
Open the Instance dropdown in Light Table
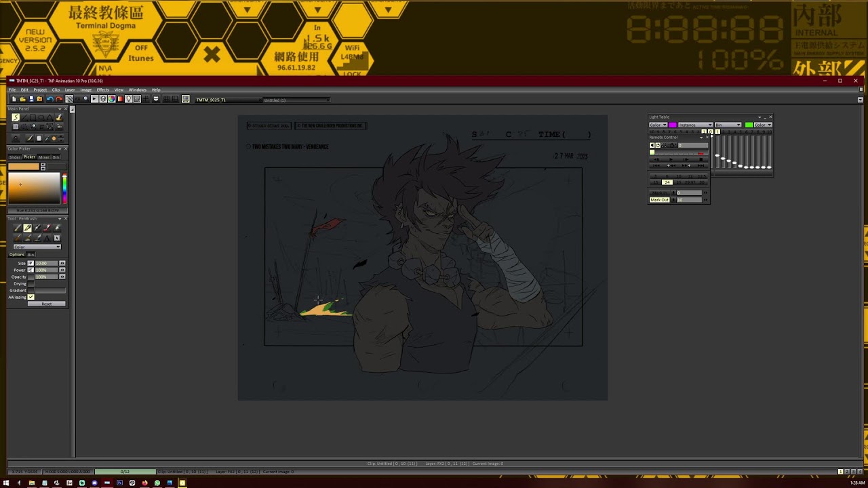695,125
